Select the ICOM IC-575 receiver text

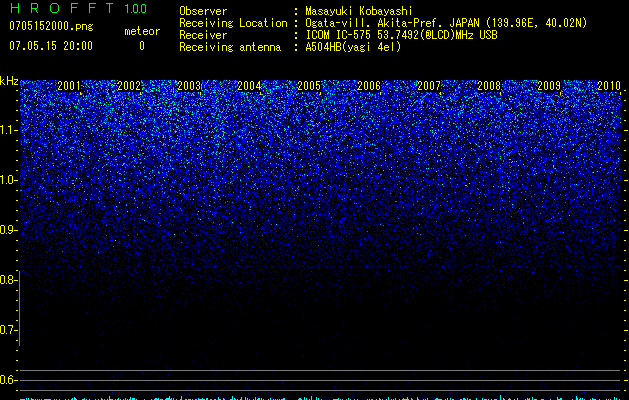click(x=401, y=35)
